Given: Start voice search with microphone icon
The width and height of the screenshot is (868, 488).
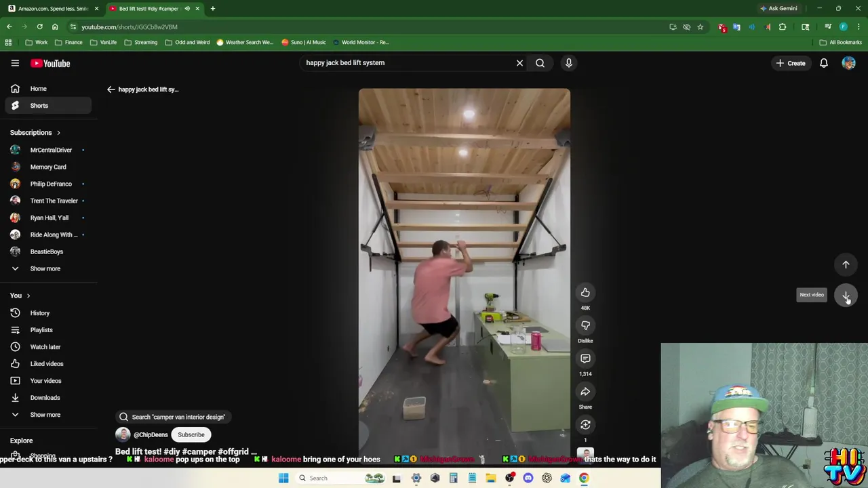Looking at the screenshot, I should pyautogui.click(x=568, y=63).
